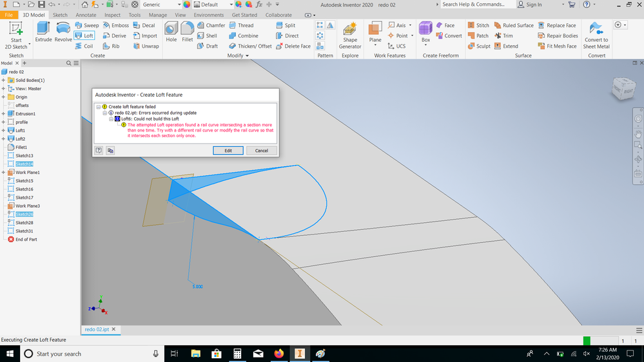Select the Revolve tool
644x362 pixels.
(x=63, y=32)
